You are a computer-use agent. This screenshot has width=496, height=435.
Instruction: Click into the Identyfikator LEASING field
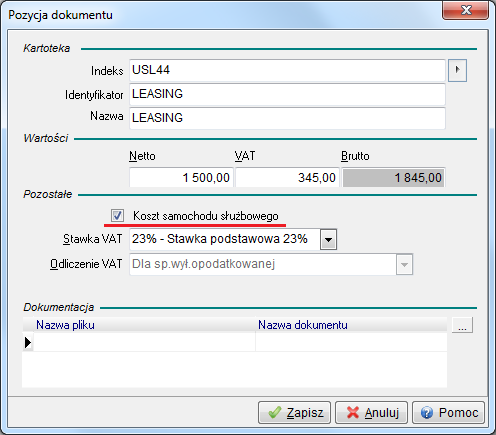coord(287,94)
